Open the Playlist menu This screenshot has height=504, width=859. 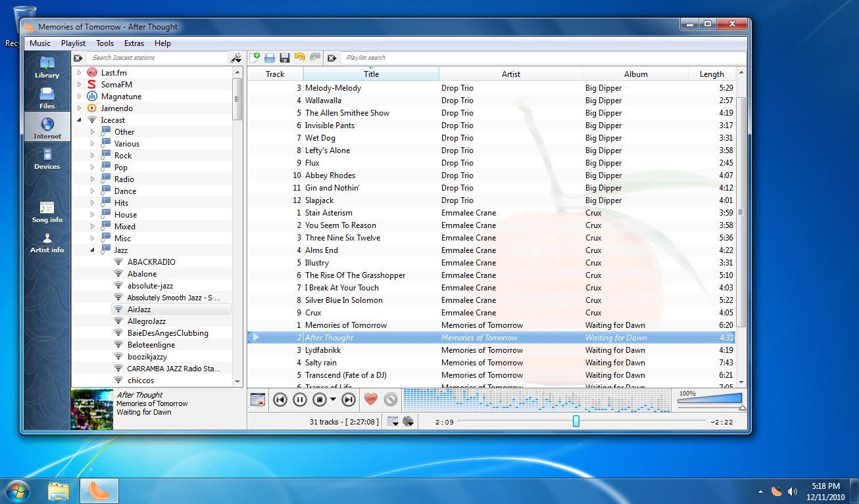coord(73,43)
